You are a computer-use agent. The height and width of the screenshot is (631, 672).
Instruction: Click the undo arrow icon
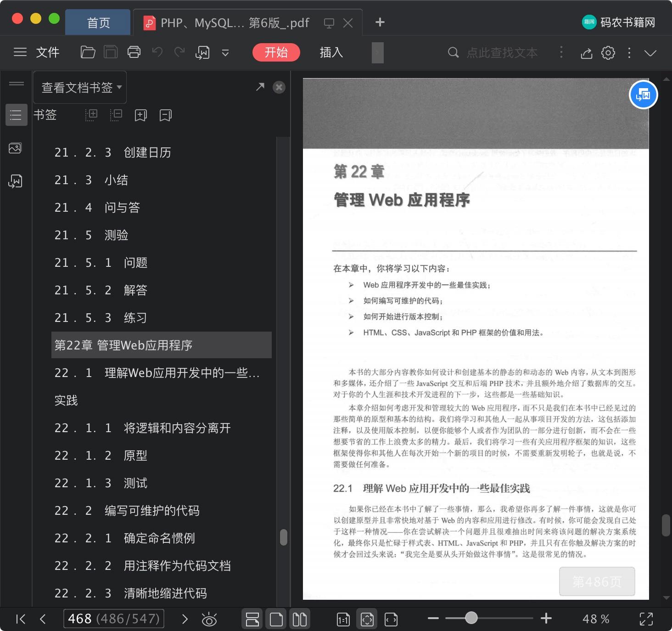157,52
